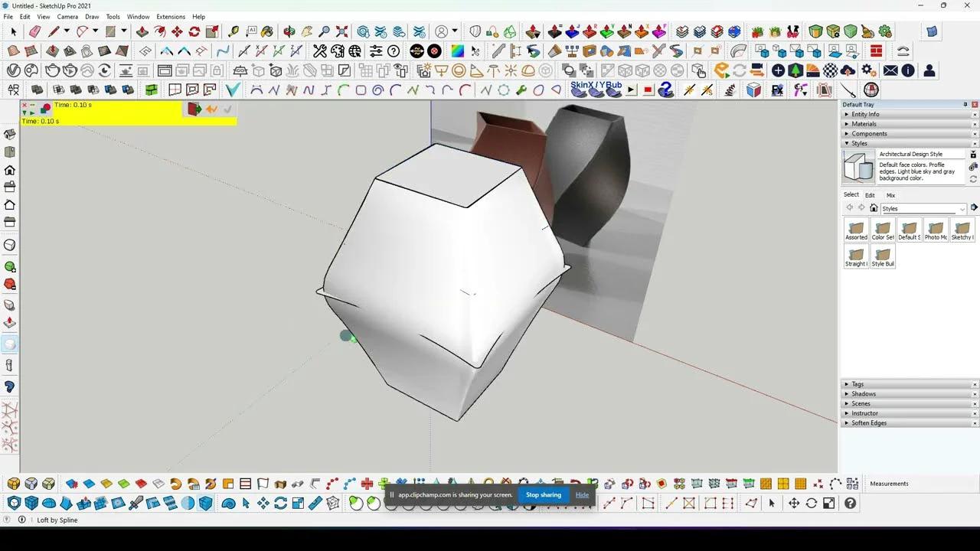The image size is (980, 551).
Task: Select the Paint Bucket tool
Action: pos(267,31)
